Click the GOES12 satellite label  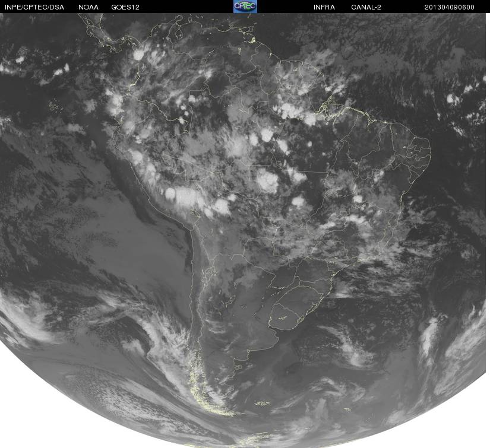pos(125,7)
